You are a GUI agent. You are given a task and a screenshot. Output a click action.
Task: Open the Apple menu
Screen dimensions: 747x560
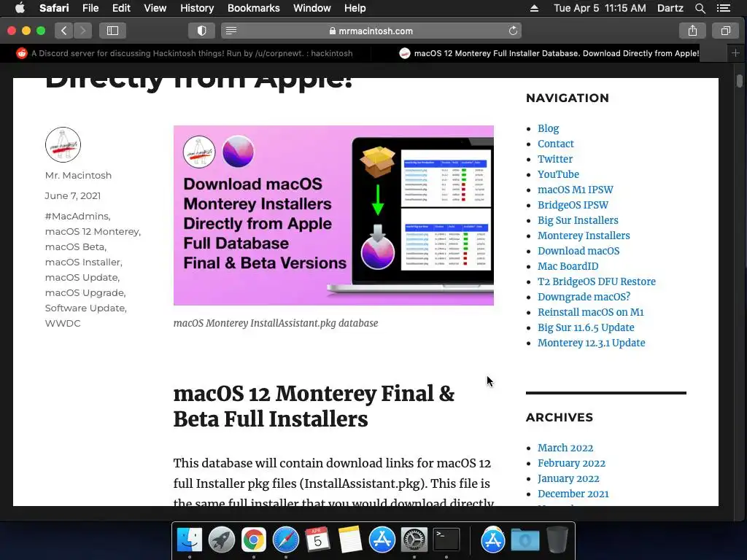[x=20, y=8]
